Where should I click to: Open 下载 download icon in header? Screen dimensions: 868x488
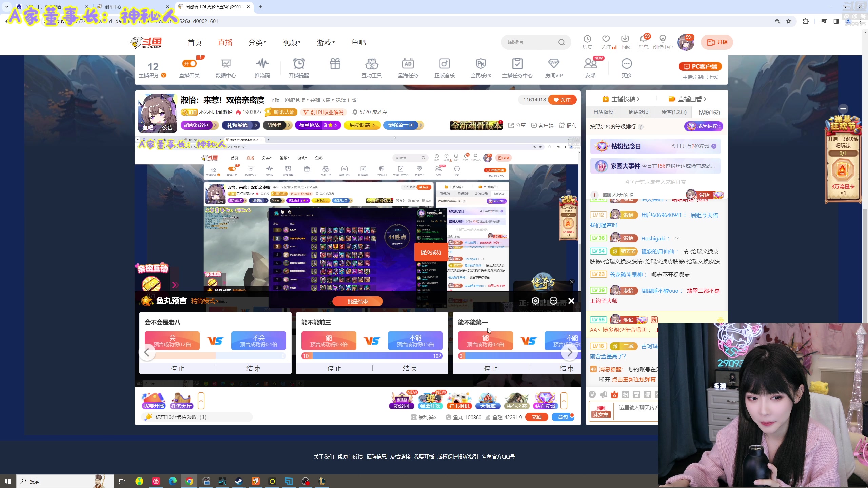[625, 39]
